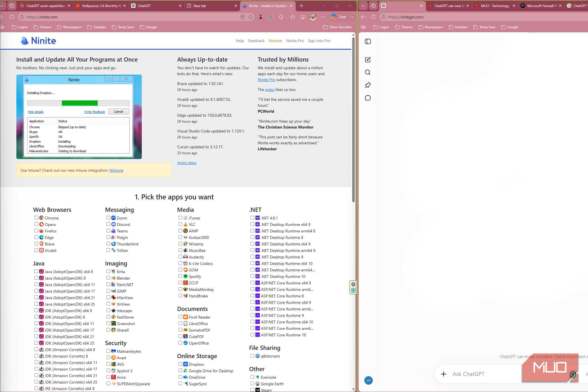Viewport: 588px width, 392px height.
Task: Select the Malwarebytes checkbox under Security
Action: (108, 351)
